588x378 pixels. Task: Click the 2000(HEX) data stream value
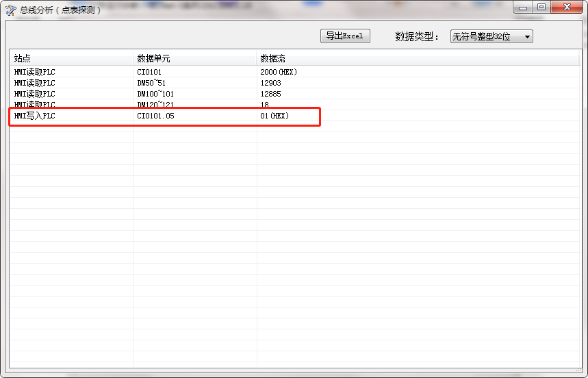[279, 72]
